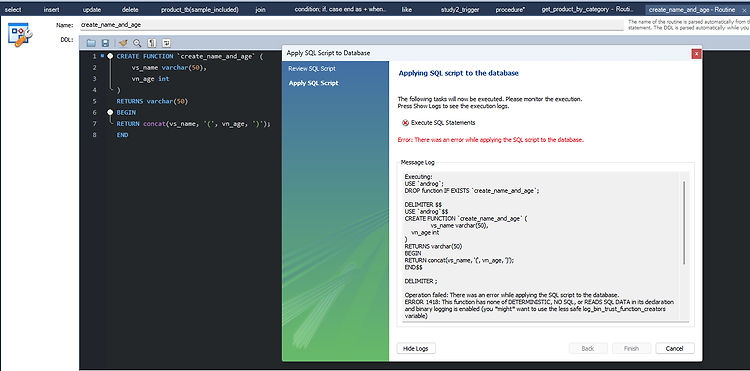The height and width of the screenshot is (371, 750).
Task: Click the Message Log vertical scrollbar
Action: click(684, 222)
